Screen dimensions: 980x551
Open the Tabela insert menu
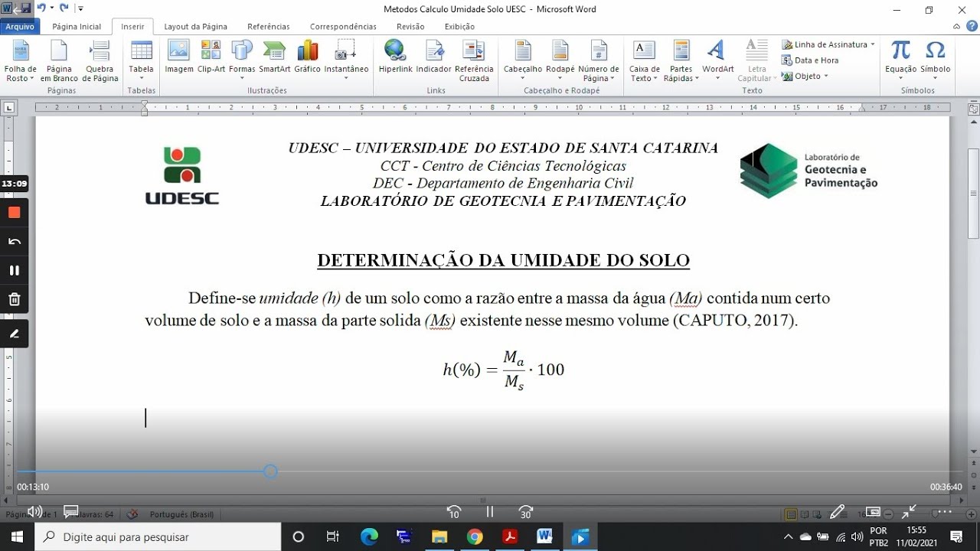(x=141, y=61)
